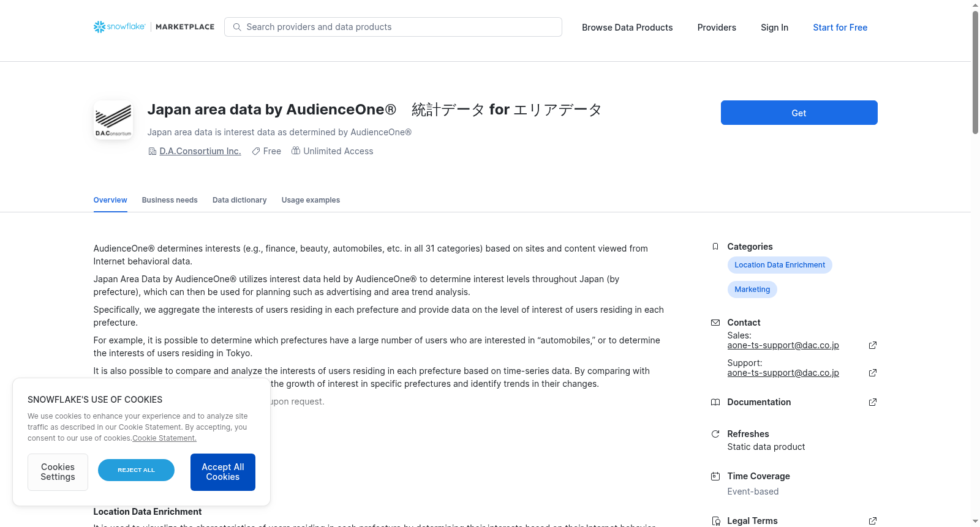Open the D.A.Consortium Inc. provider link

pos(200,151)
